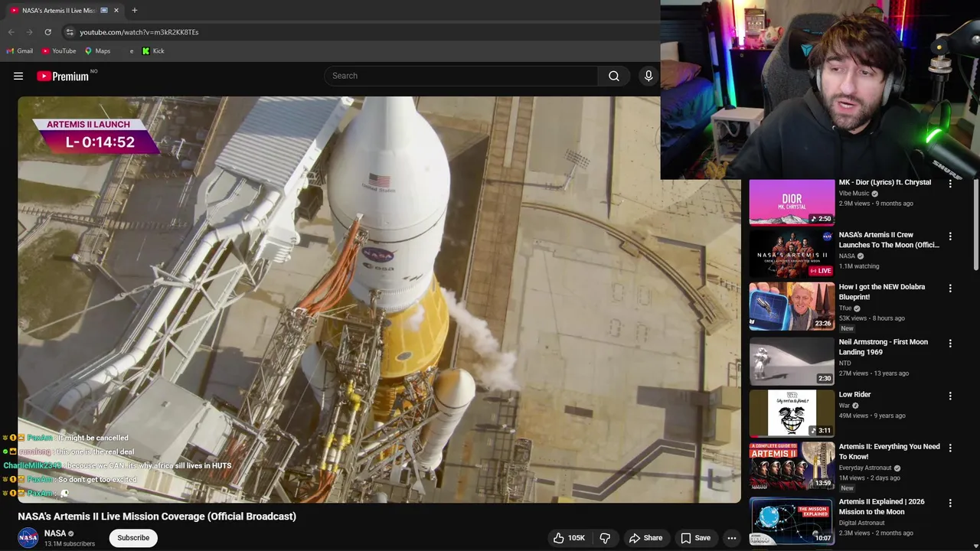
Task: Click the Artemis II video player
Action: [379, 299]
